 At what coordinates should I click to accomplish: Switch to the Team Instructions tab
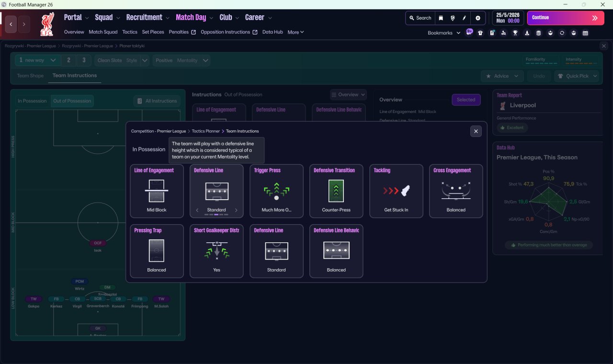tap(75, 76)
